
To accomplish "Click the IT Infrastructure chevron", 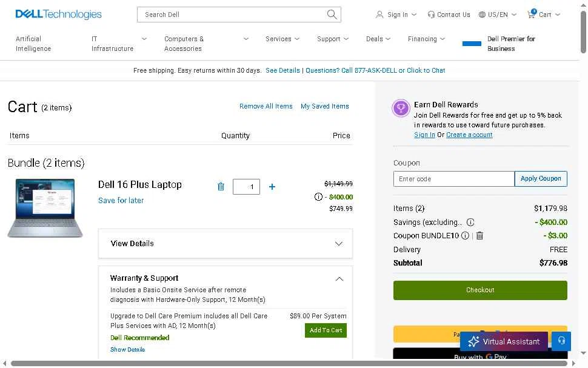I will [x=144, y=39].
